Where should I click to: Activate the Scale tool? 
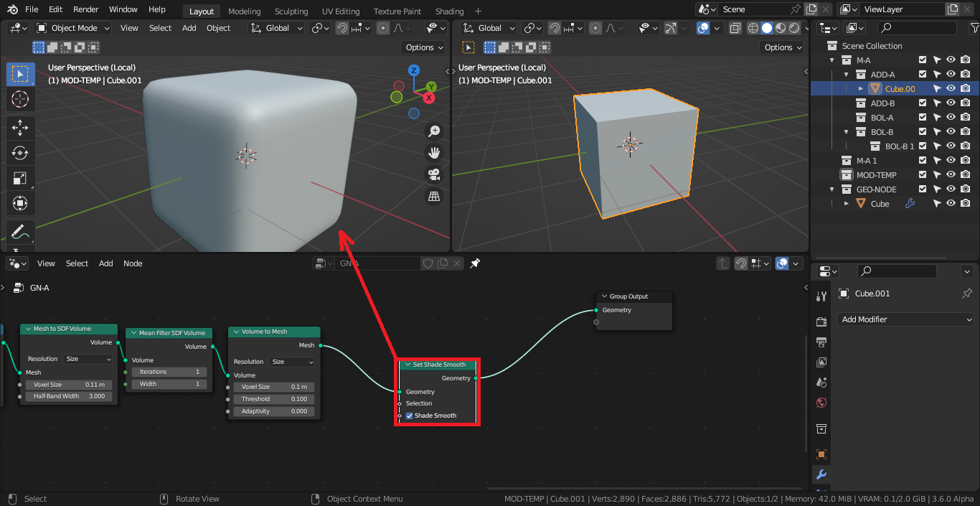tap(20, 179)
